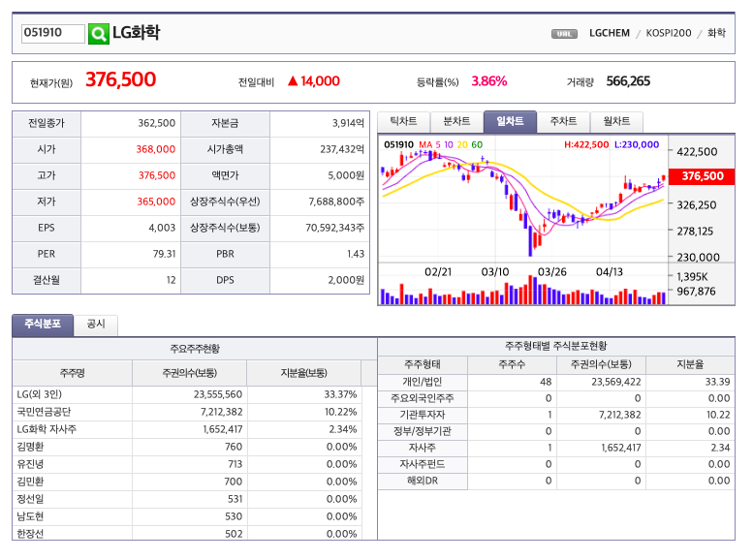Select the 정선일 shareholder row
The height and width of the screenshot is (560, 753).
click(x=187, y=500)
